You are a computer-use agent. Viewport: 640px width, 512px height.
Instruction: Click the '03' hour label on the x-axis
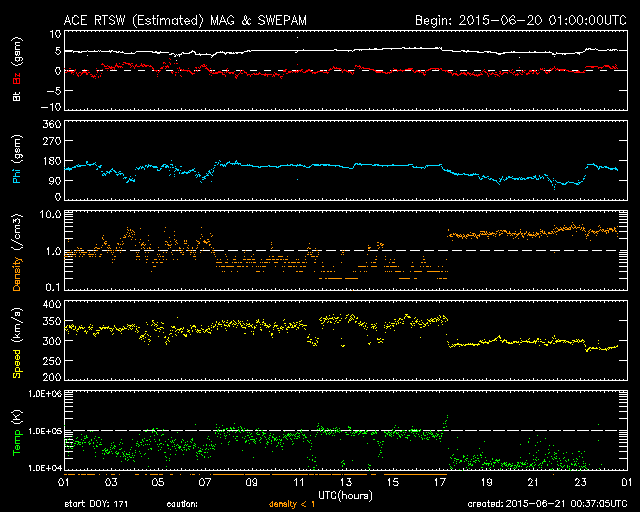tap(111, 483)
